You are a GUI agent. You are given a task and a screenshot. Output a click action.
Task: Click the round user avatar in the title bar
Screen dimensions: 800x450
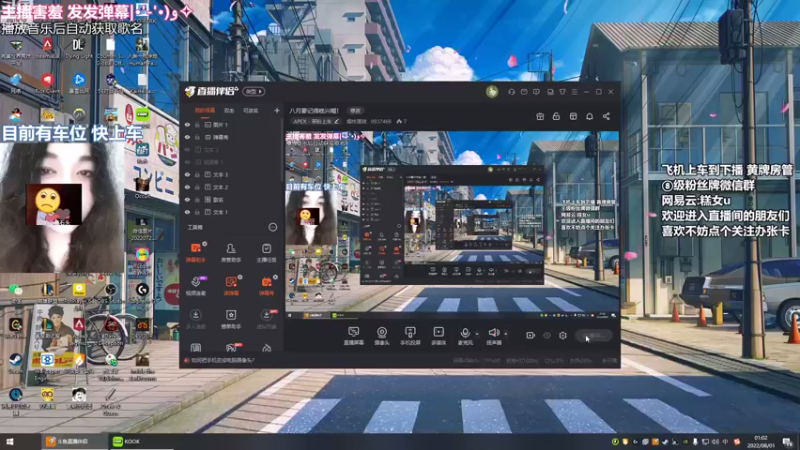pos(492,92)
